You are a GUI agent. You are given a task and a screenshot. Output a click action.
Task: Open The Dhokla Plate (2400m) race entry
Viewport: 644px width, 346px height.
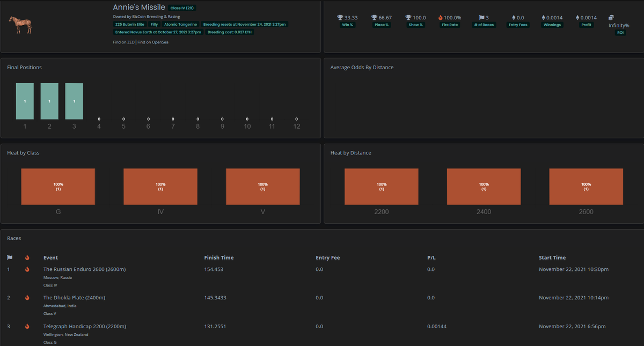[74, 297]
